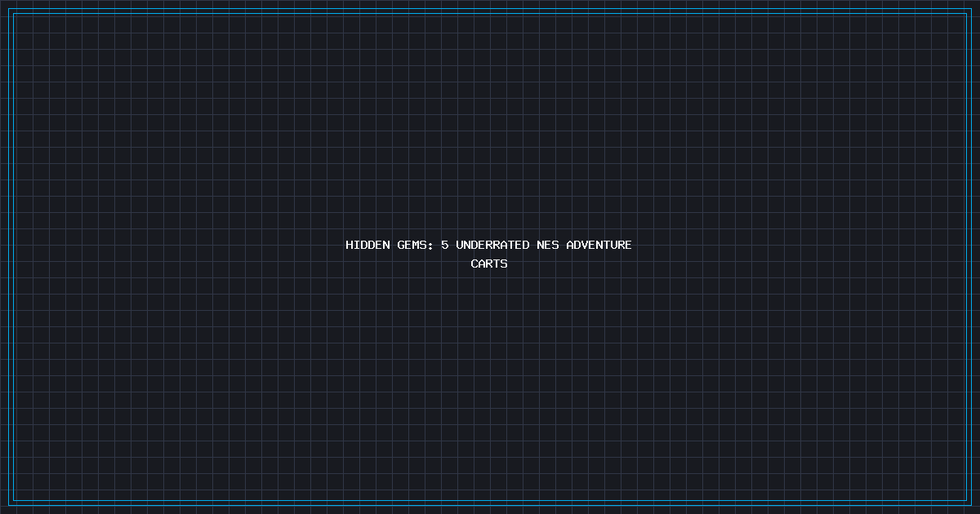Click the letter S ending CARTS
The image size is (980, 514).
click(504, 264)
